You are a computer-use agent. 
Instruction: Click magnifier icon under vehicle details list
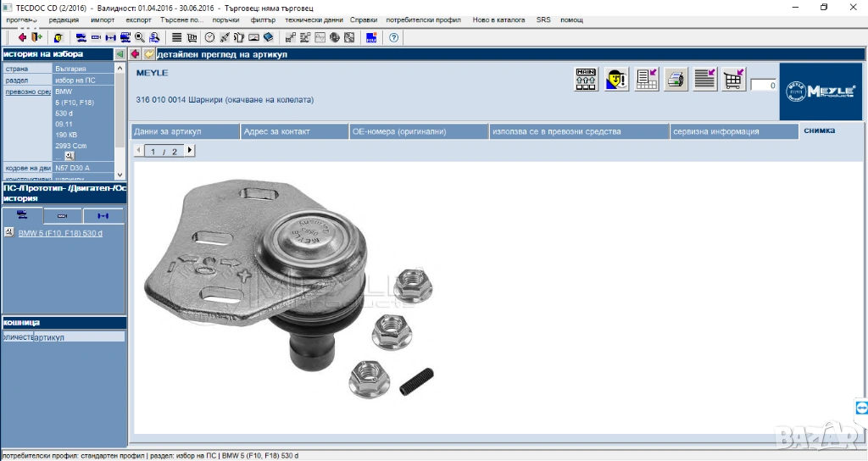(x=69, y=156)
